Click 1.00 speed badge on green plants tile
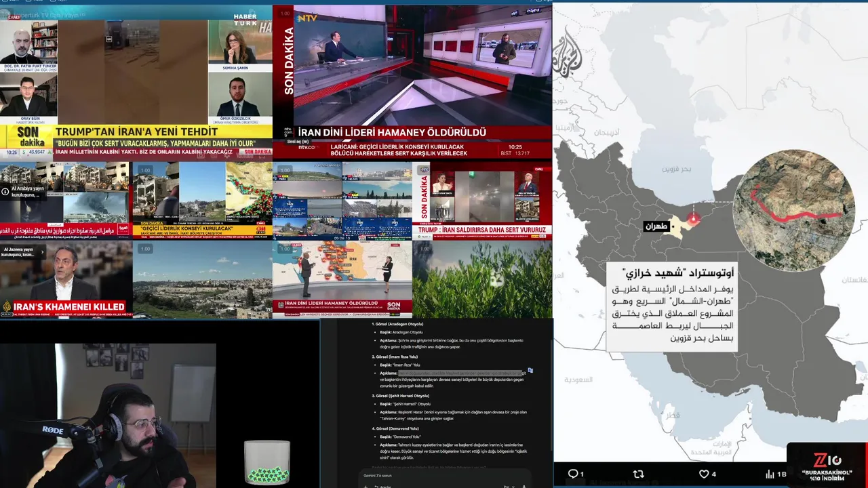 [425, 249]
